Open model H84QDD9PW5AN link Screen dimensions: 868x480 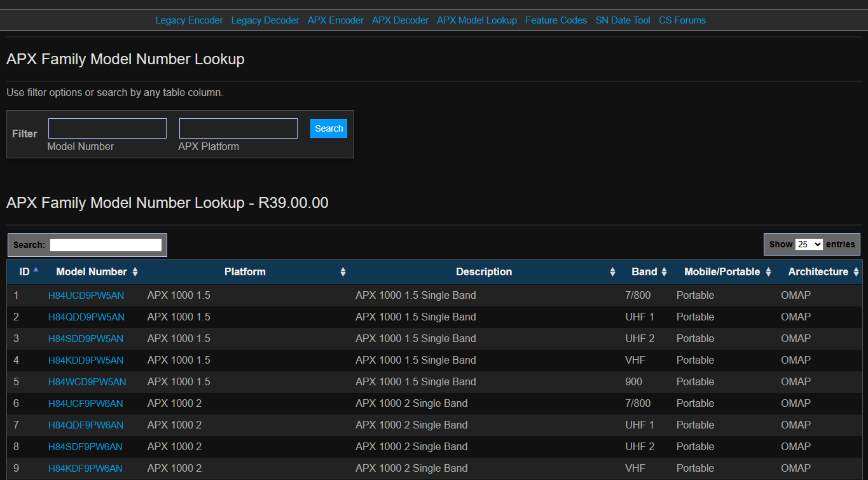point(86,317)
